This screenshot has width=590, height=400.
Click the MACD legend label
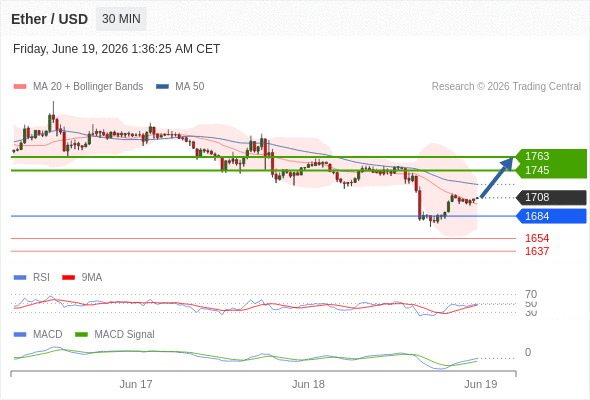(x=48, y=335)
